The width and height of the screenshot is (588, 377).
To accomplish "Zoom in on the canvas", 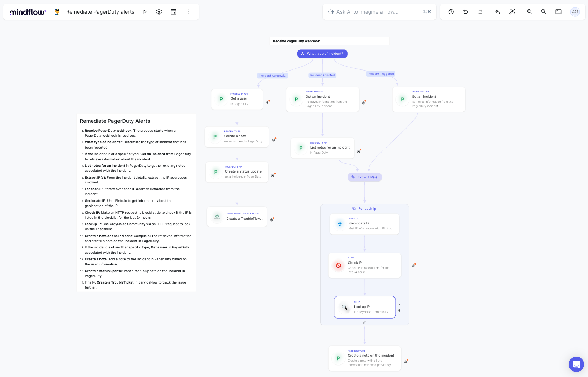I will pyautogui.click(x=529, y=12).
